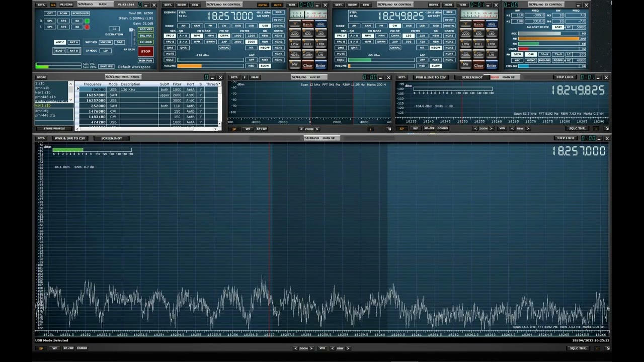Toggle LO LOCK in Main panel
The width and height of the screenshot is (644, 362).
click(146, 42)
